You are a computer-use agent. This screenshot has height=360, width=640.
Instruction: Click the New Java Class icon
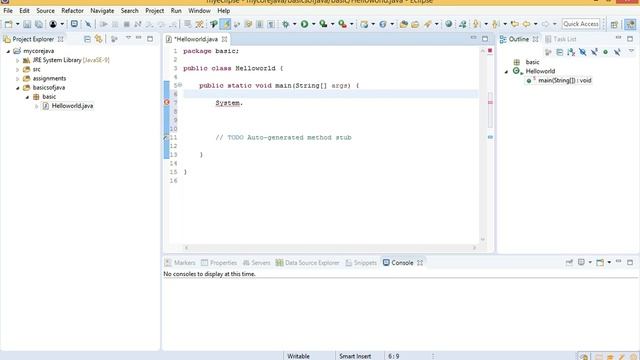[x=383, y=24]
